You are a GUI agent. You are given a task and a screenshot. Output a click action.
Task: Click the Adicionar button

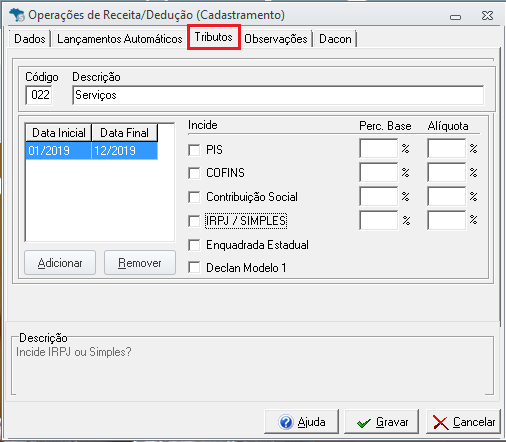pyautogui.click(x=60, y=263)
